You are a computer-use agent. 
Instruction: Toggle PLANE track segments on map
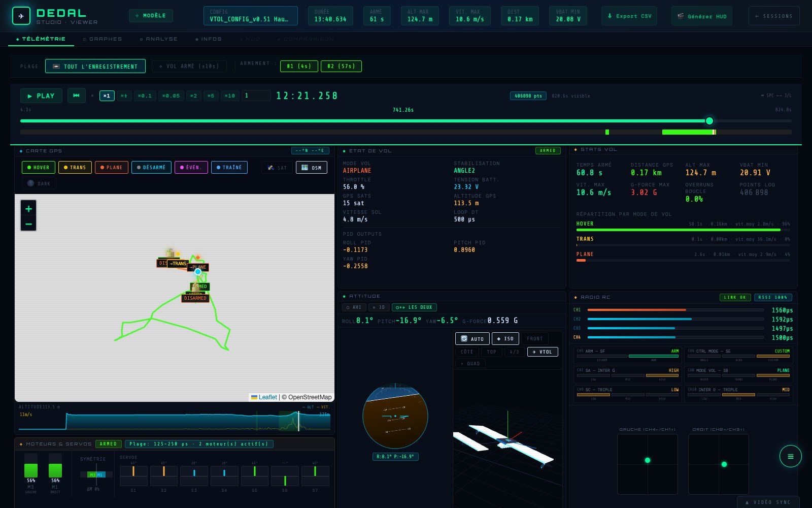(x=111, y=168)
